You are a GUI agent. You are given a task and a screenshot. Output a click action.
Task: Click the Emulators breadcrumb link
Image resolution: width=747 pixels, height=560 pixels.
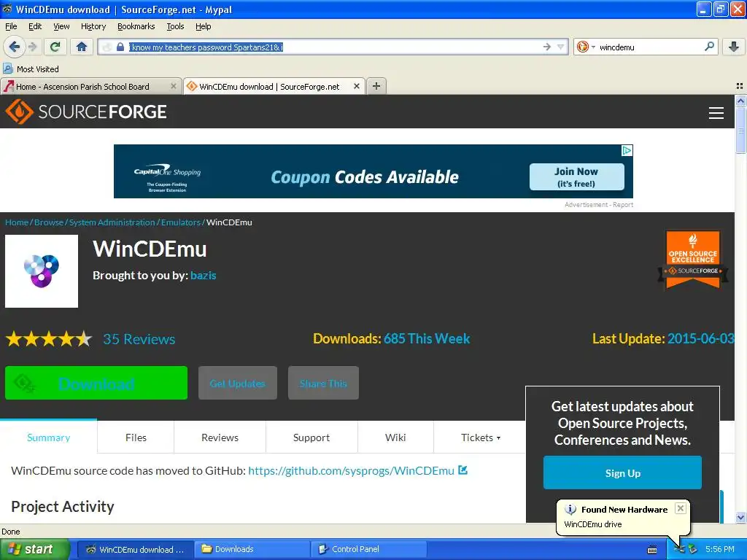pyautogui.click(x=181, y=222)
